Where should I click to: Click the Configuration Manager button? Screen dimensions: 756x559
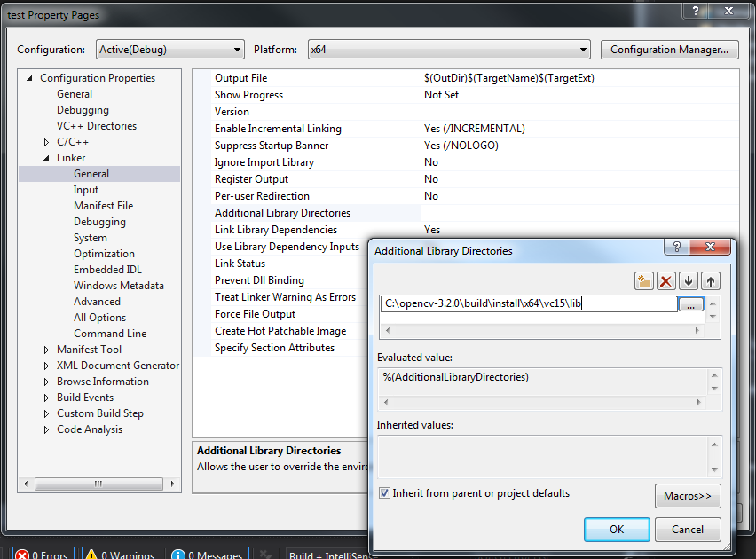click(x=670, y=49)
